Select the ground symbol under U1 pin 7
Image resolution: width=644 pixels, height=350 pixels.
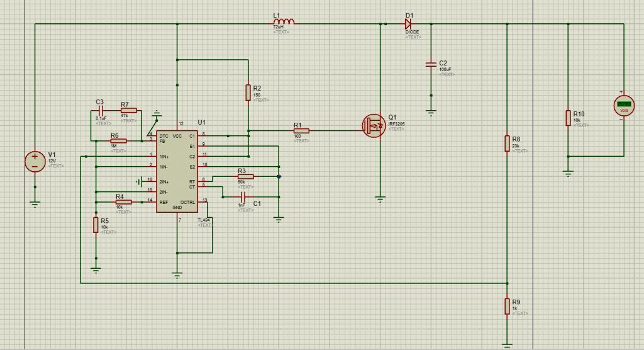click(x=177, y=276)
